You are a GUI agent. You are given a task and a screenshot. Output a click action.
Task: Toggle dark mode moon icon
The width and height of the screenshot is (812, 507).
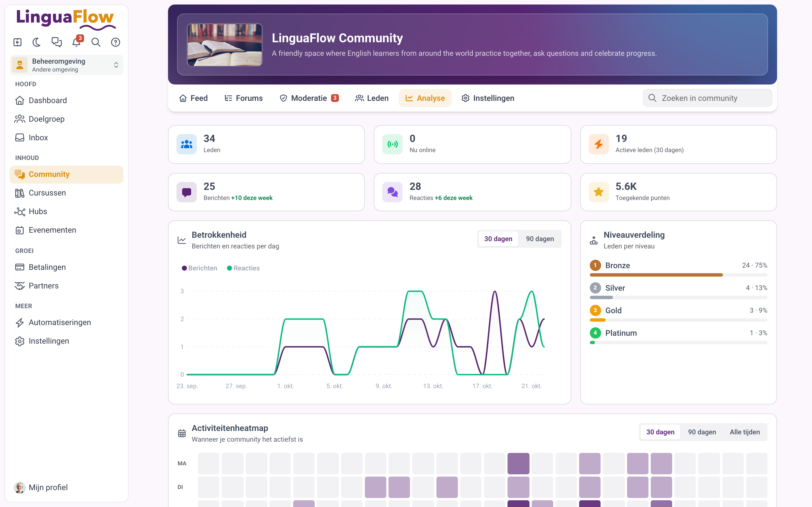coord(37,42)
